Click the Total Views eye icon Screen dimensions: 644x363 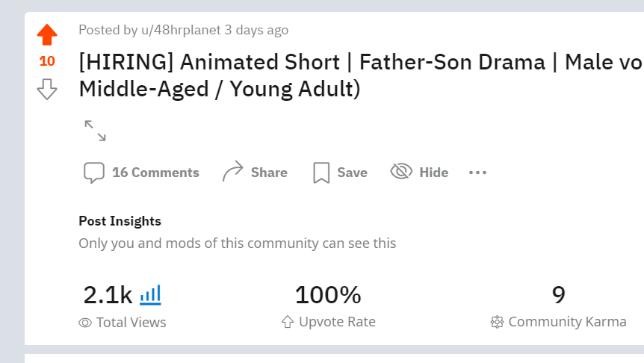[x=85, y=323]
